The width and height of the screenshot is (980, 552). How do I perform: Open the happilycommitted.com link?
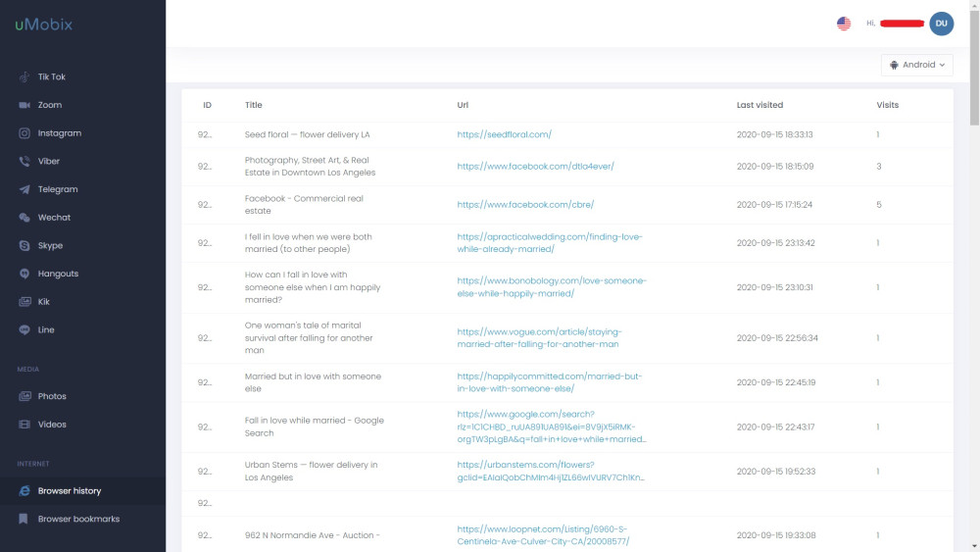coord(549,382)
